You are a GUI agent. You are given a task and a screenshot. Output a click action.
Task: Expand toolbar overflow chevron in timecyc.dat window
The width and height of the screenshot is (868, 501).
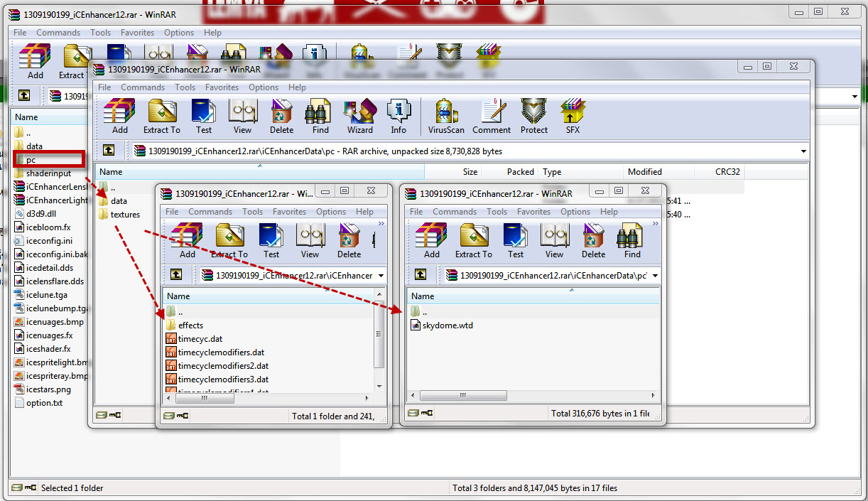click(x=381, y=223)
